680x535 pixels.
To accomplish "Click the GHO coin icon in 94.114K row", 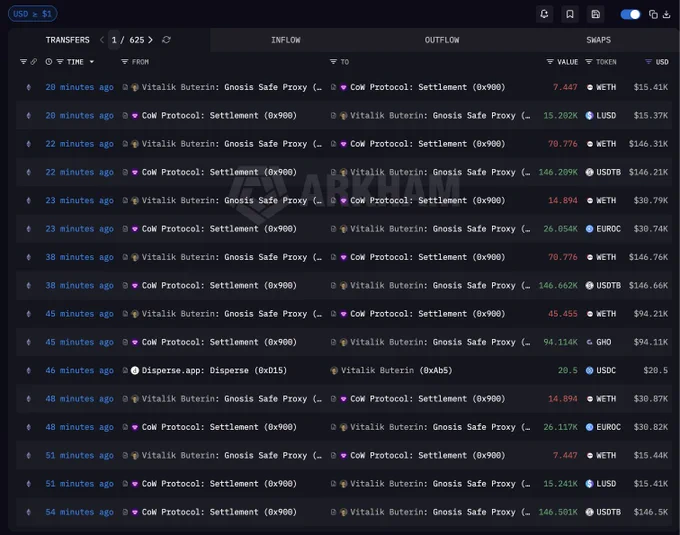I will pyautogui.click(x=589, y=342).
